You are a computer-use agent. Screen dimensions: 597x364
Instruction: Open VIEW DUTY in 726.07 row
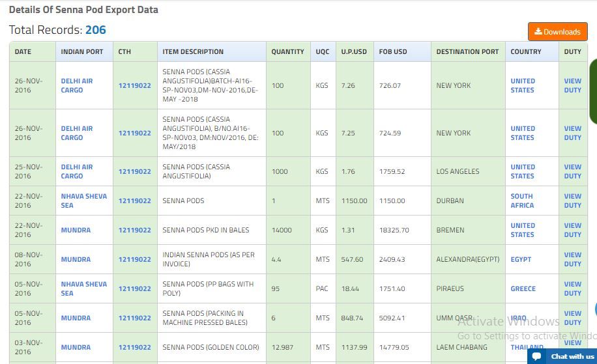tap(573, 85)
